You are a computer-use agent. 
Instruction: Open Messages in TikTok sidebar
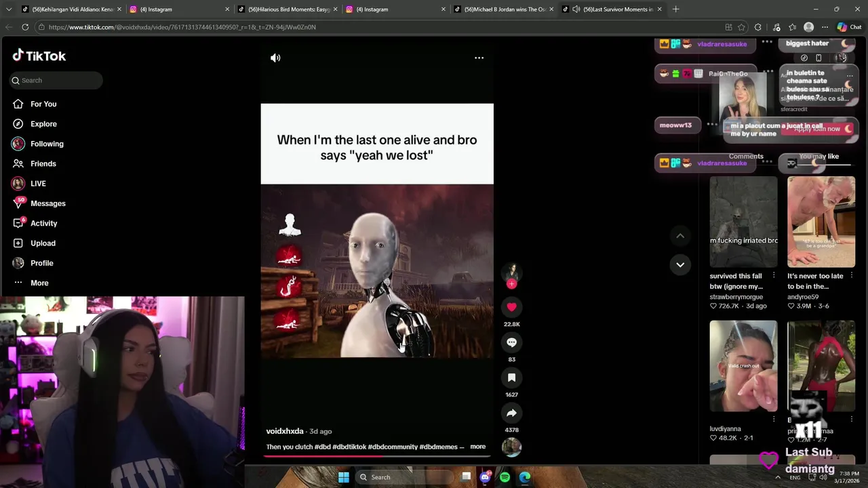[47, 203]
